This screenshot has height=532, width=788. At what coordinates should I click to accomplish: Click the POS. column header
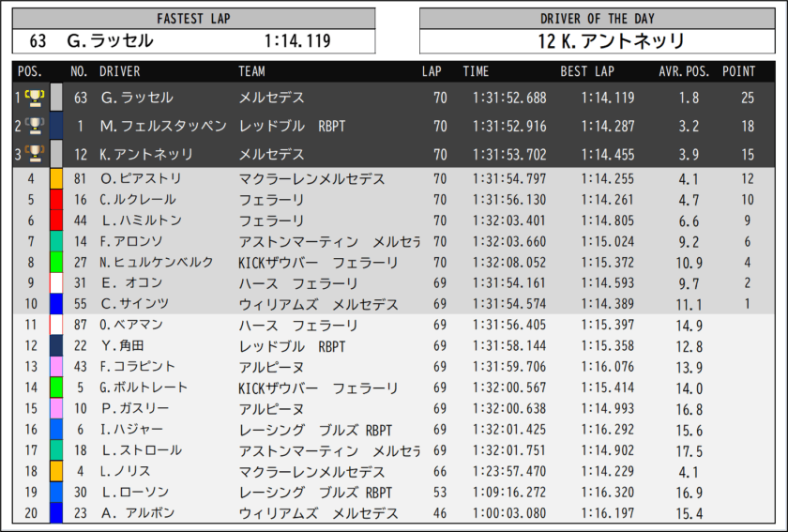(x=30, y=71)
